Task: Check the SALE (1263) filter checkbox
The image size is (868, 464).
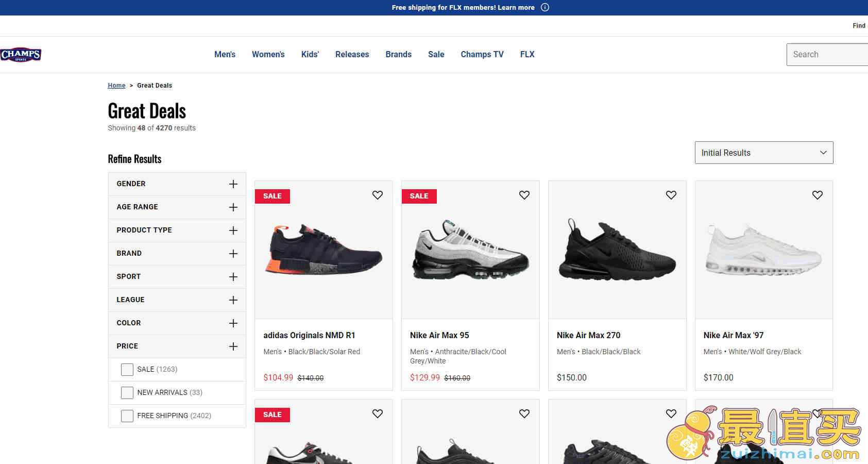Action: 127,370
